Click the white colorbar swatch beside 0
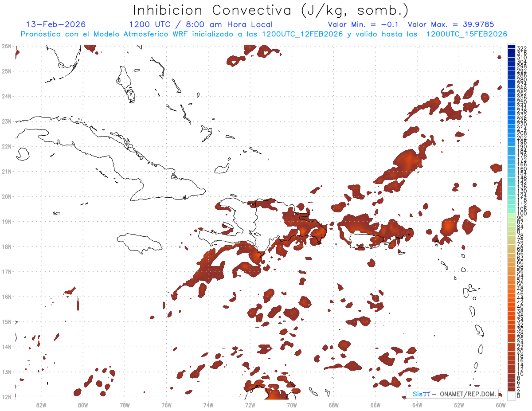532x411 pixels. [511, 395]
